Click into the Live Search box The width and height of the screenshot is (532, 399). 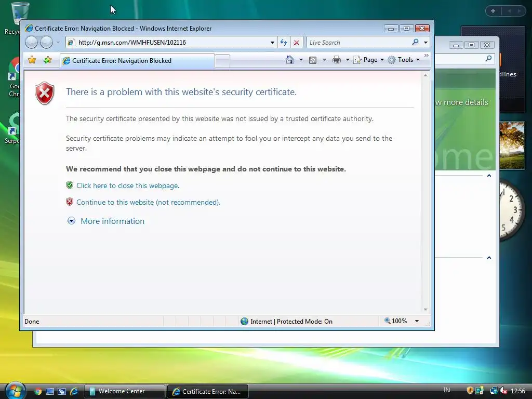tap(358, 43)
